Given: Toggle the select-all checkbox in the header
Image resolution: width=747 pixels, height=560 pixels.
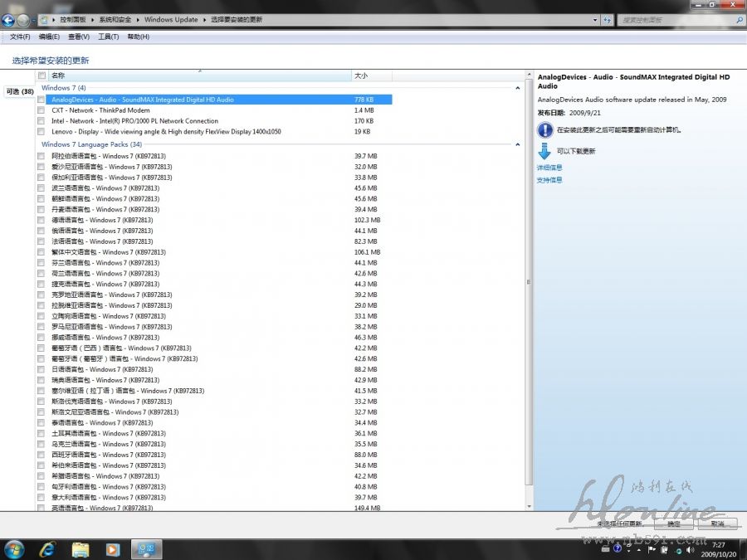Looking at the screenshot, I should (41, 75).
